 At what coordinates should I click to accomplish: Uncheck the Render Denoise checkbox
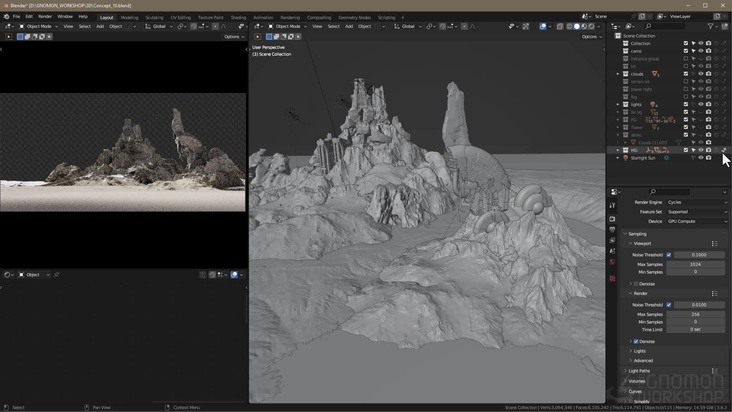[636, 342]
